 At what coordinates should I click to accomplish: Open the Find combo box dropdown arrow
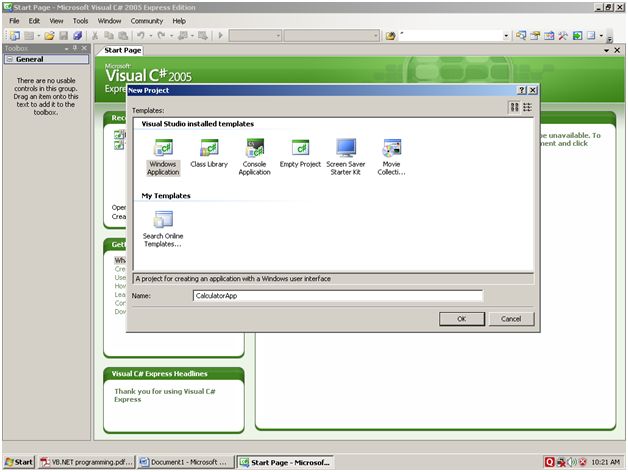506,36
